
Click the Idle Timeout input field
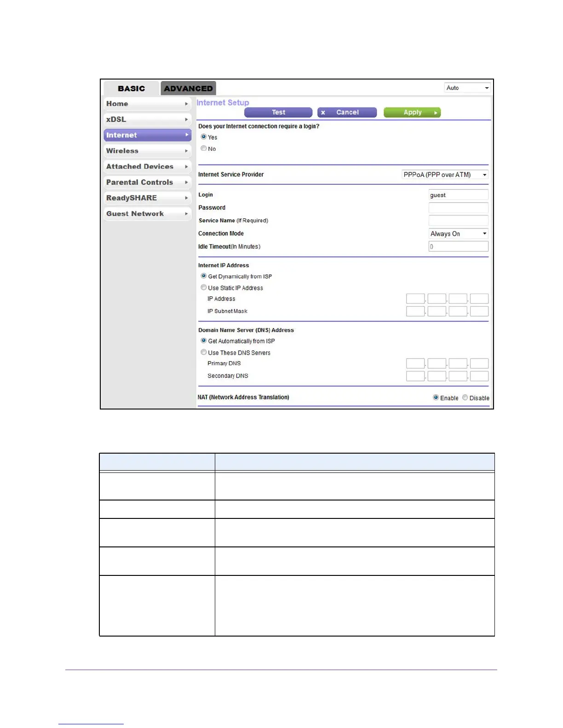pyautogui.click(x=458, y=246)
